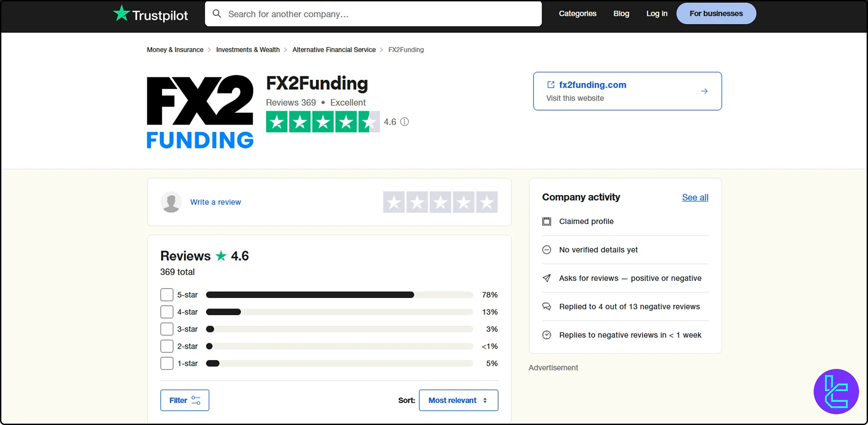Click the calendar icon next to Claimed profile
Image resolution: width=868 pixels, height=425 pixels.
[x=547, y=221]
